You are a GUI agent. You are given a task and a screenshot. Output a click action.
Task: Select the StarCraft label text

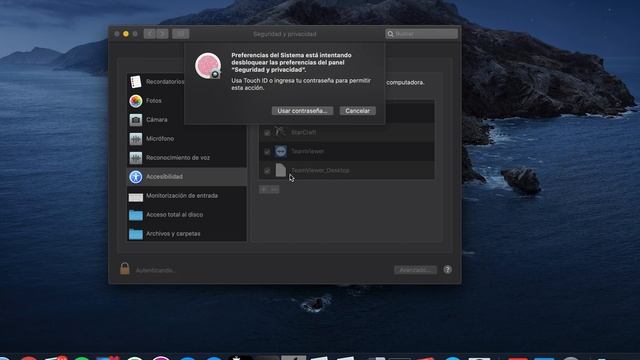click(303, 132)
